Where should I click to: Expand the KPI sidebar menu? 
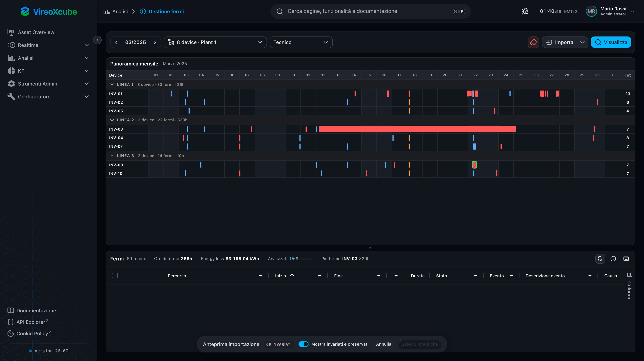(x=48, y=71)
